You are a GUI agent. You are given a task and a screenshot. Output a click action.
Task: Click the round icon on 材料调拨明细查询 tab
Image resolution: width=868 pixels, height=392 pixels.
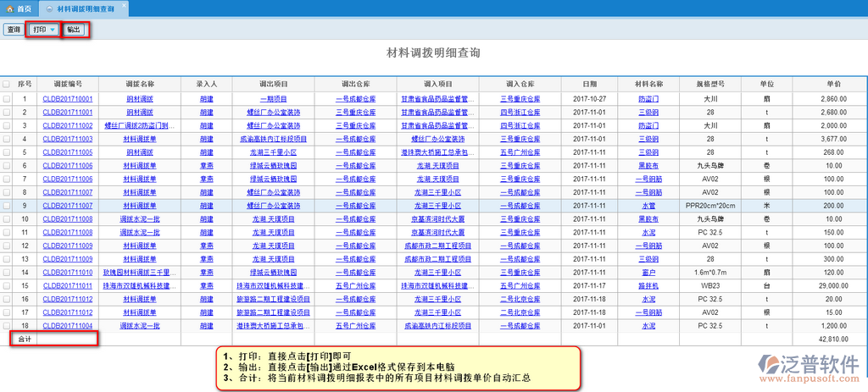pyautogui.click(x=50, y=8)
